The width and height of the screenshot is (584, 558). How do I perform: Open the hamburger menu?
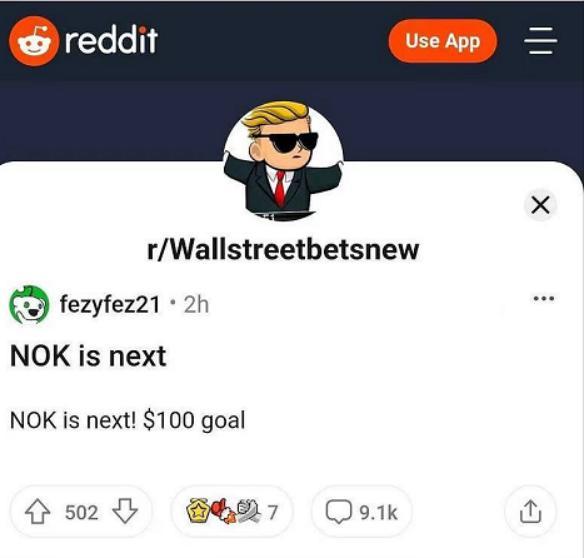point(541,41)
